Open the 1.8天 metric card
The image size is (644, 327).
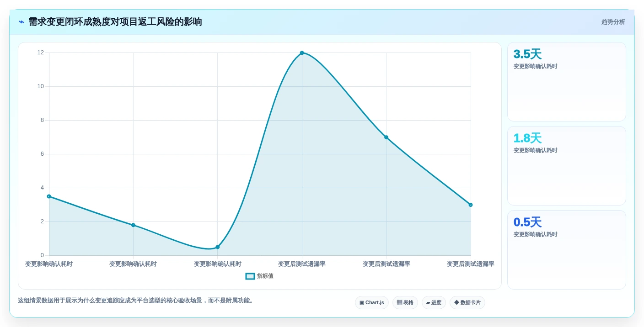(x=567, y=166)
